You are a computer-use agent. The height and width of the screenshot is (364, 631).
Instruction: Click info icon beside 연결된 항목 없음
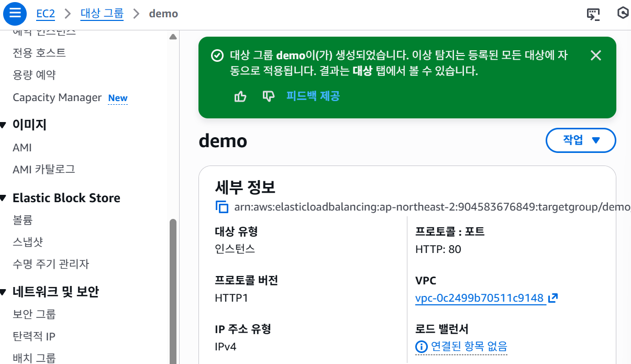[421, 346]
